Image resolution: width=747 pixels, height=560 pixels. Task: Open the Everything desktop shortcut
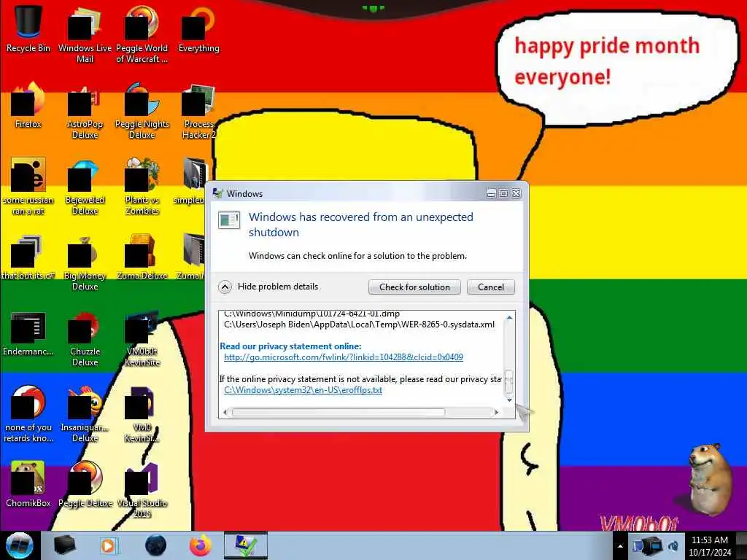(198, 28)
